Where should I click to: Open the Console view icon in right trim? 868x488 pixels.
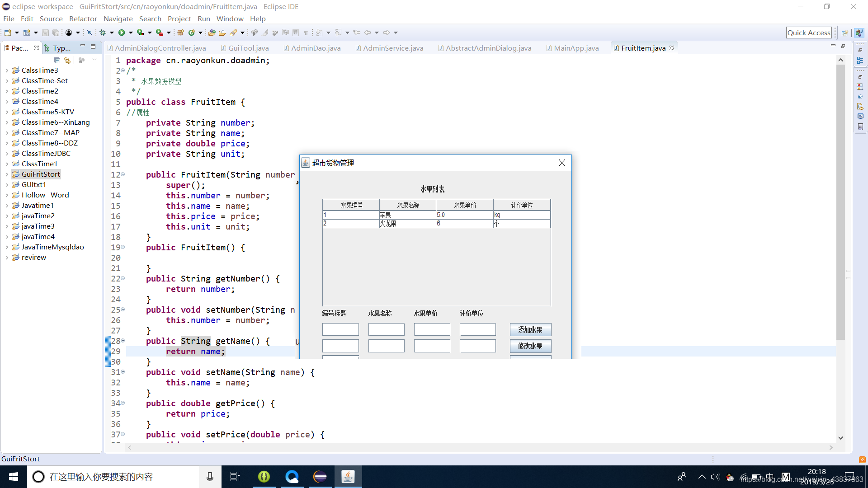tap(860, 117)
